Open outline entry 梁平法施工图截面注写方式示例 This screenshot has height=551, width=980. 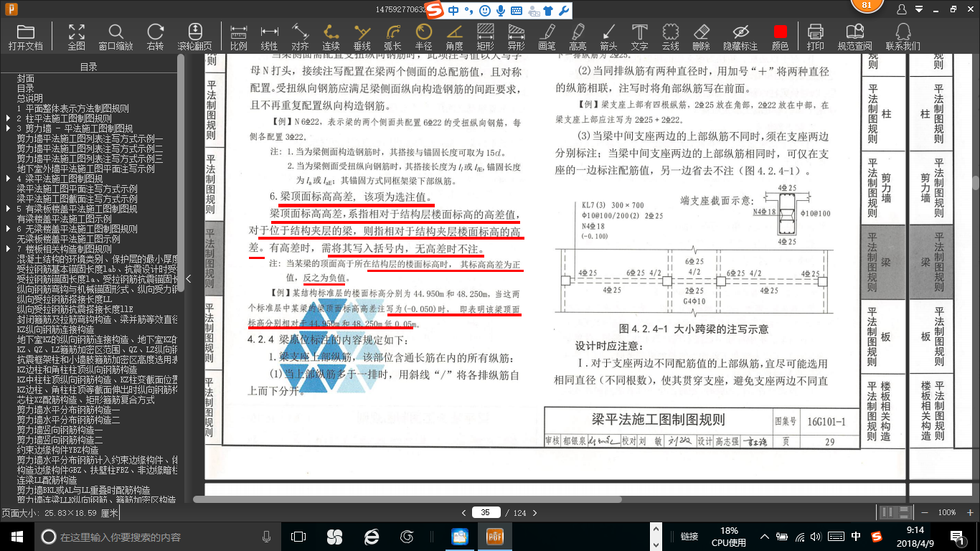77,199
